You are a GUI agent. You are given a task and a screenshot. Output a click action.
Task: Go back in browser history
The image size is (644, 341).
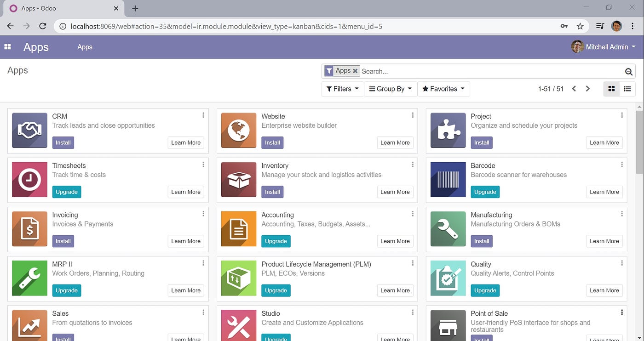[x=10, y=26]
